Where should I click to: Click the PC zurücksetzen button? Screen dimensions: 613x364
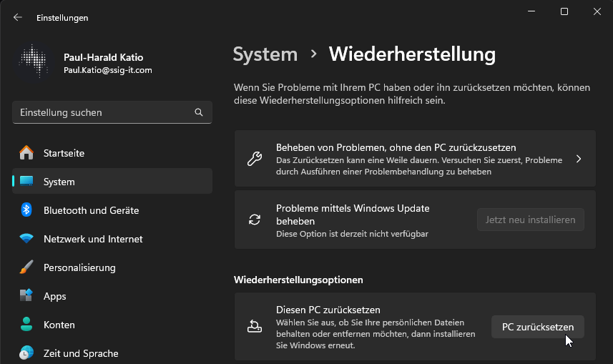pyautogui.click(x=538, y=327)
